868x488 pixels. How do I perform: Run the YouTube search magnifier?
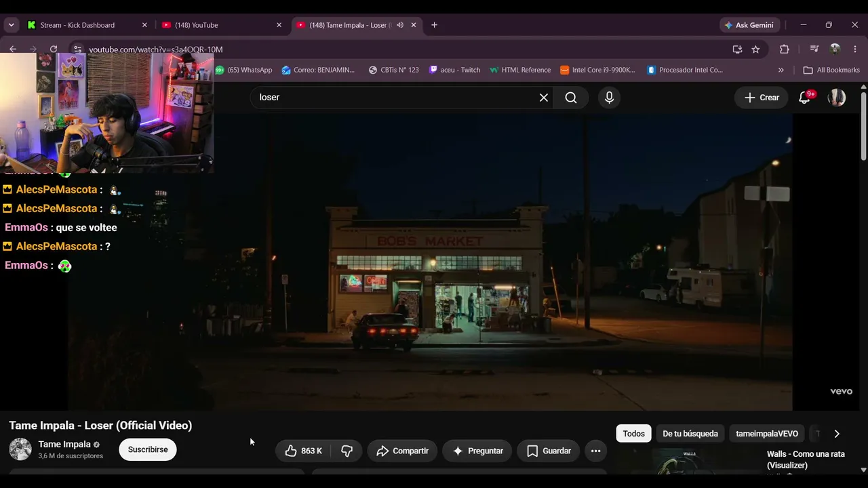pos(571,98)
